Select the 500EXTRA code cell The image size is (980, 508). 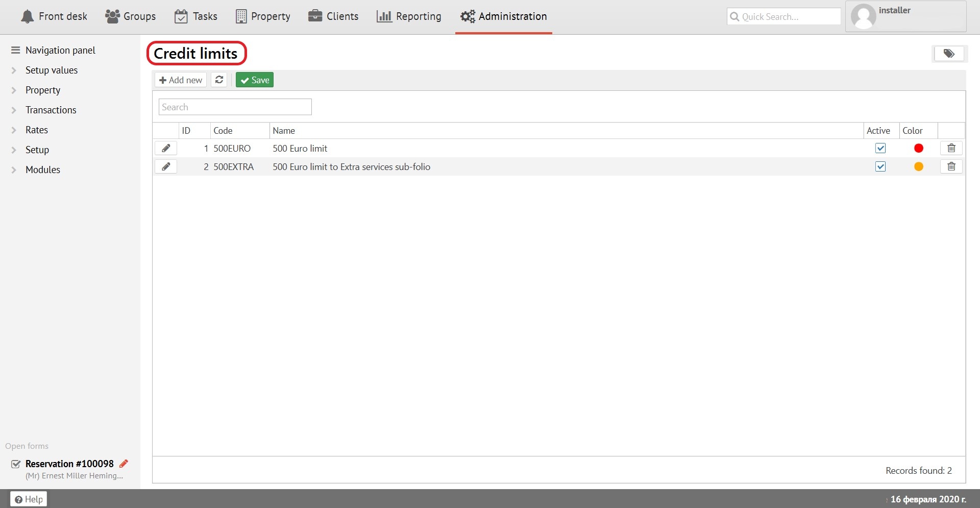click(234, 167)
